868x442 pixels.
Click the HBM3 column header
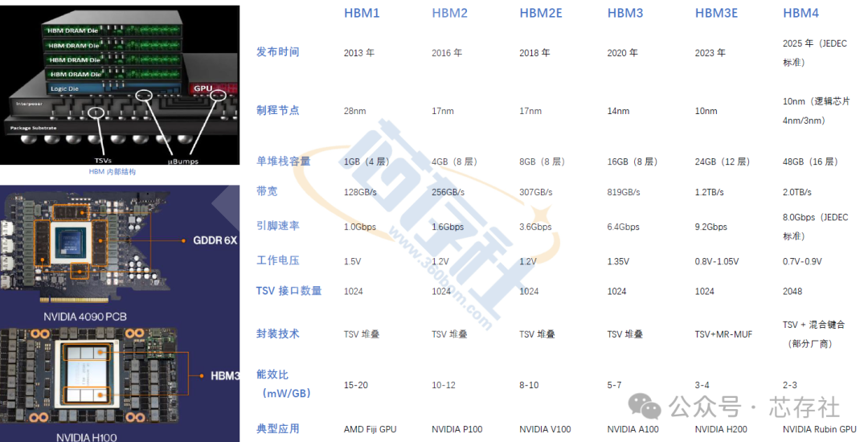coord(625,14)
